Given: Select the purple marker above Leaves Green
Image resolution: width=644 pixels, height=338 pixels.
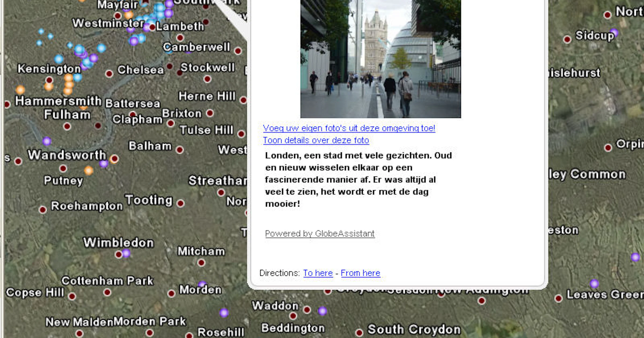Looking at the screenshot, I should (594, 283).
